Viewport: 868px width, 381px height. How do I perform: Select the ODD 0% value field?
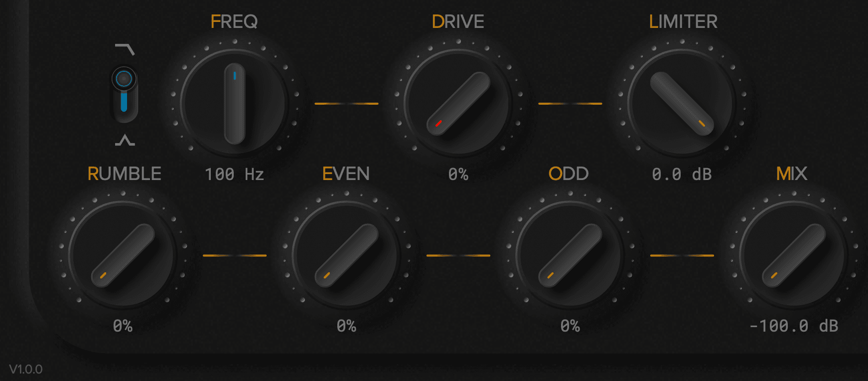(x=570, y=326)
